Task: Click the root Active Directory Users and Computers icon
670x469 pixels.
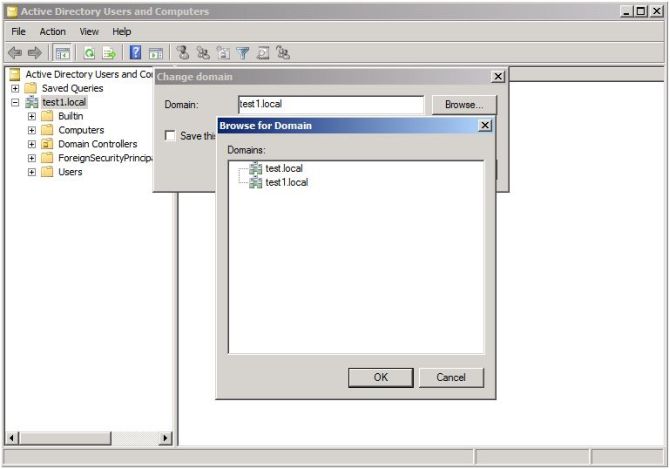Action: coord(15,74)
